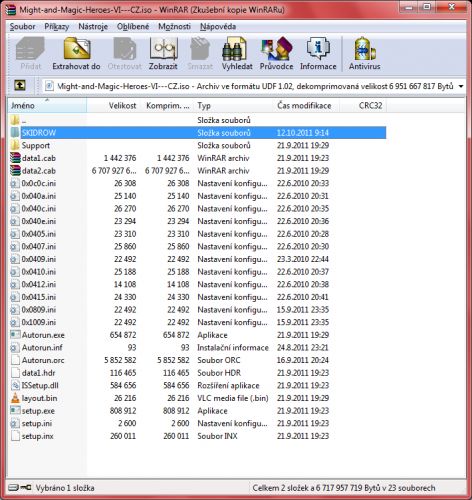This screenshot has height=500, width=472.
Task: Select the 0x0407.ini file name
Action: click(x=39, y=246)
